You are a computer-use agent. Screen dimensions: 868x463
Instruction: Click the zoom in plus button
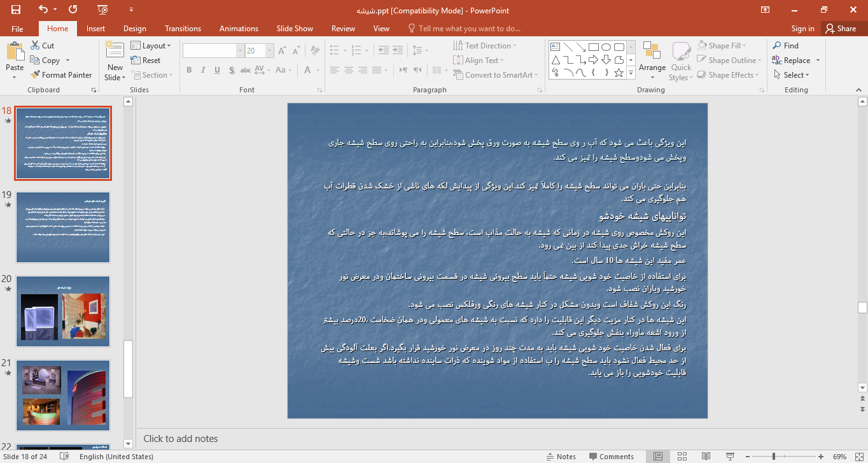[x=821, y=457]
